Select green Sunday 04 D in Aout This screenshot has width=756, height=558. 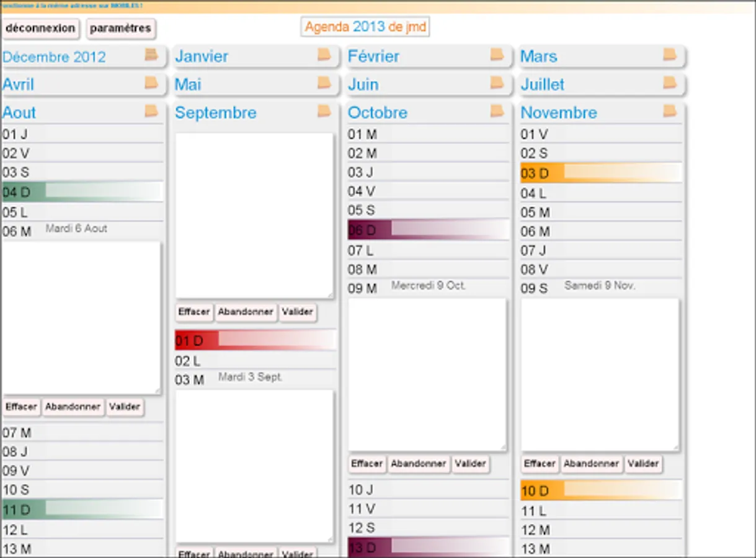pos(82,192)
